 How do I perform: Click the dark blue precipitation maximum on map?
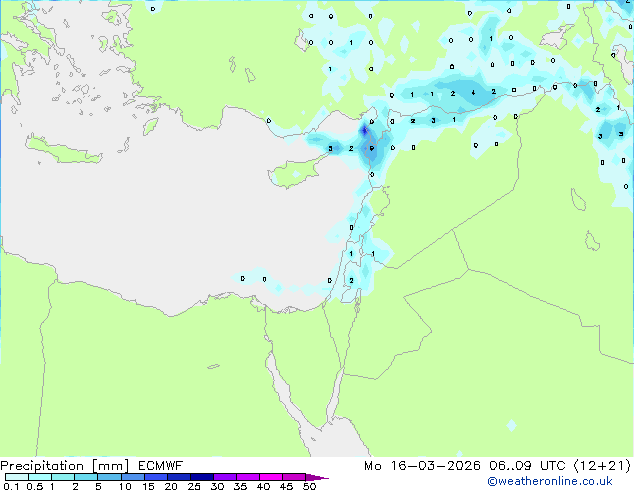364,130
